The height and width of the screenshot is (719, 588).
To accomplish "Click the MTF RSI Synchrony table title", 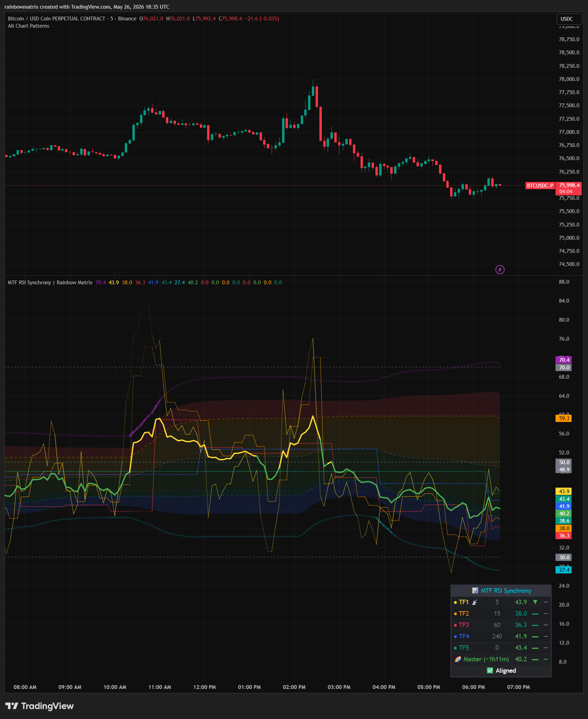I will 506,591.
